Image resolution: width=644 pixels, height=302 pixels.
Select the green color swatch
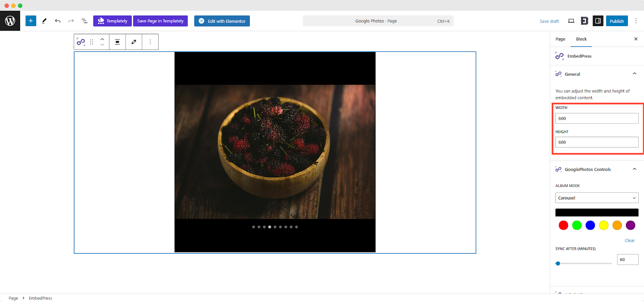(577, 225)
